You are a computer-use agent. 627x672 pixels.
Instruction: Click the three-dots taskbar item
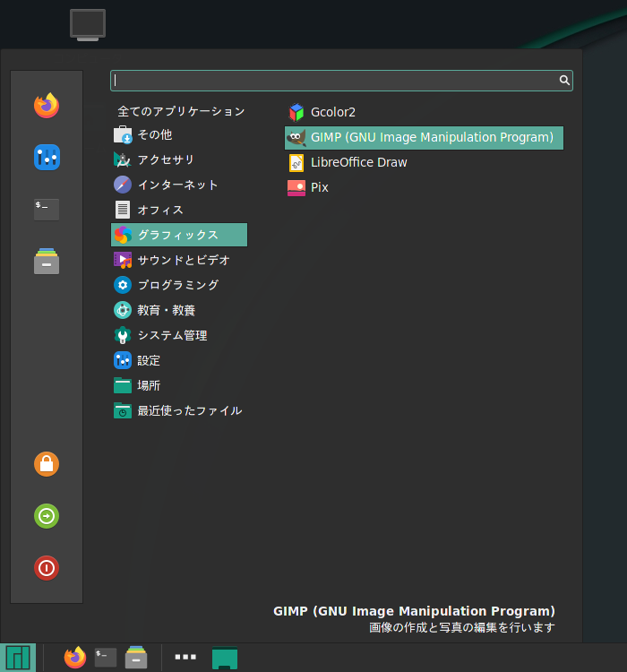(x=185, y=657)
